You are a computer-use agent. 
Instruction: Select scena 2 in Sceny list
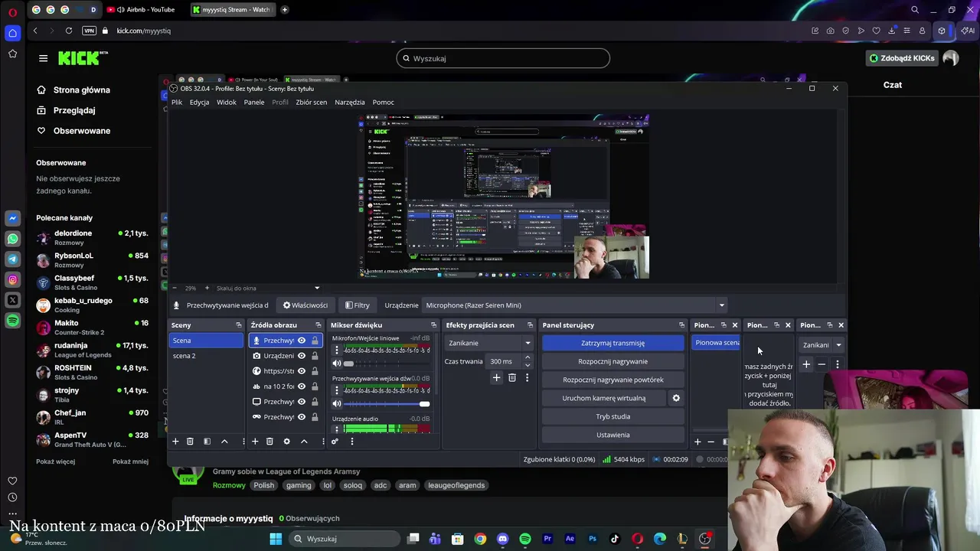(x=206, y=356)
